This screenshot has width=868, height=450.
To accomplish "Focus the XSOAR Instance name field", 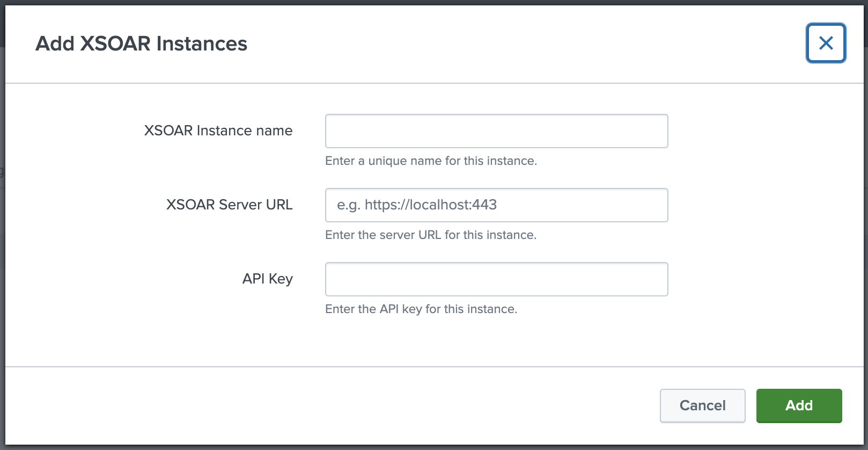I will click(496, 131).
